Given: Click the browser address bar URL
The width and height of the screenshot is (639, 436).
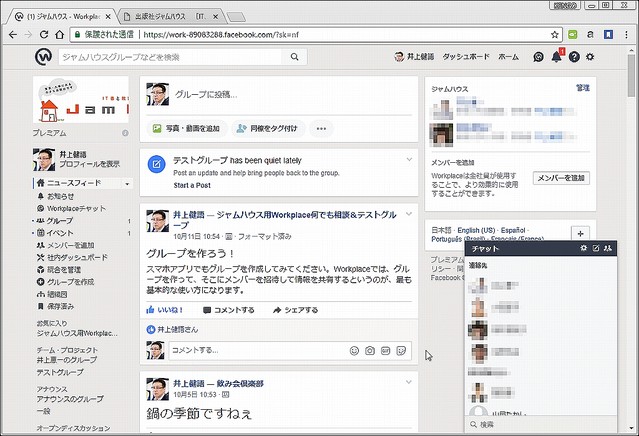Looking at the screenshot, I should [221, 35].
